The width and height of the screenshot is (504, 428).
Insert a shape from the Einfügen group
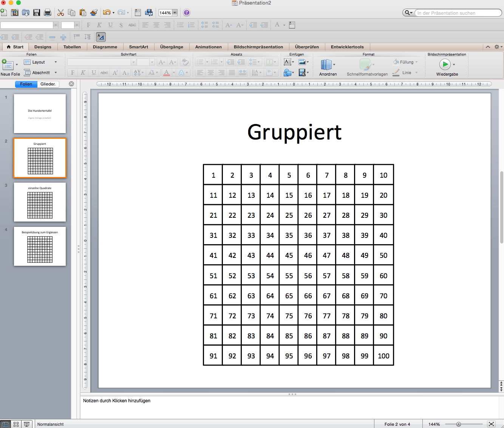288,72
